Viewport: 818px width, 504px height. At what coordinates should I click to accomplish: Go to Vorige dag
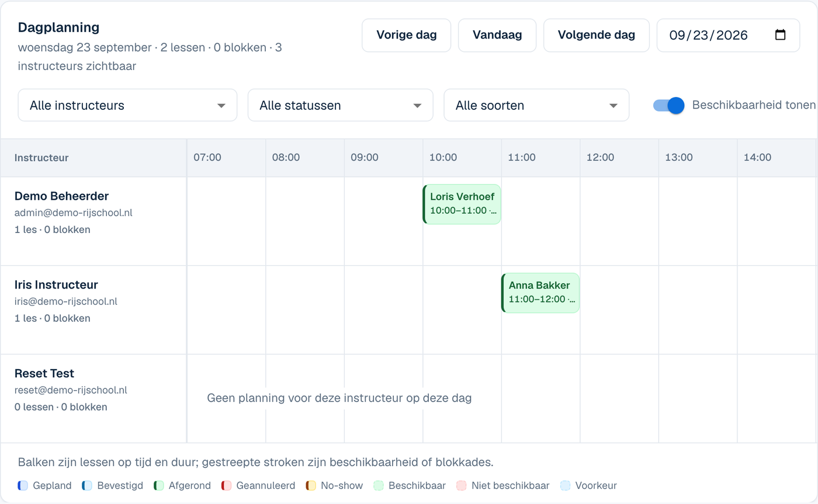[407, 35]
